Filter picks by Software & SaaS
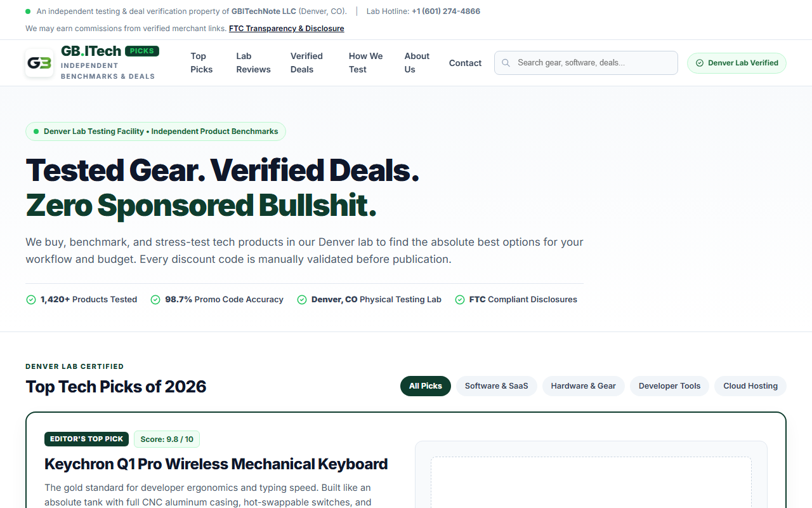The height and width of the screenshot is (508, 812). pos(497,386)
